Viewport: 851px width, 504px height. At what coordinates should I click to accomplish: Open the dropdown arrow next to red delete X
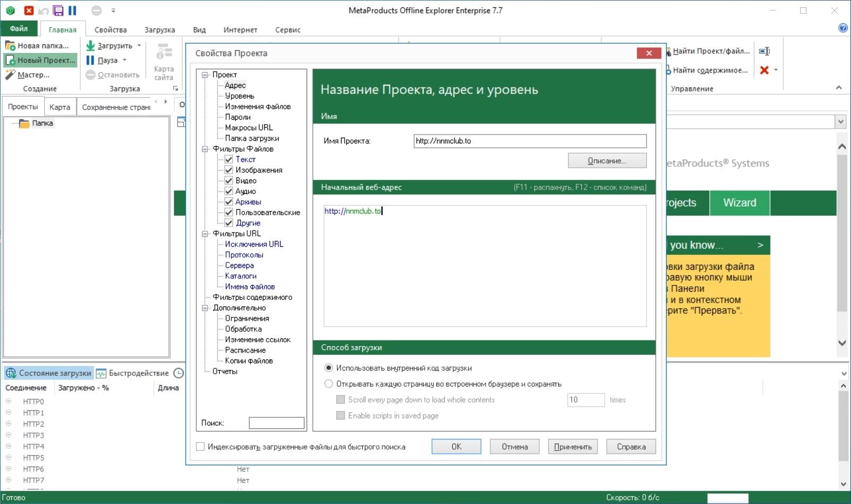coord(776,70)
